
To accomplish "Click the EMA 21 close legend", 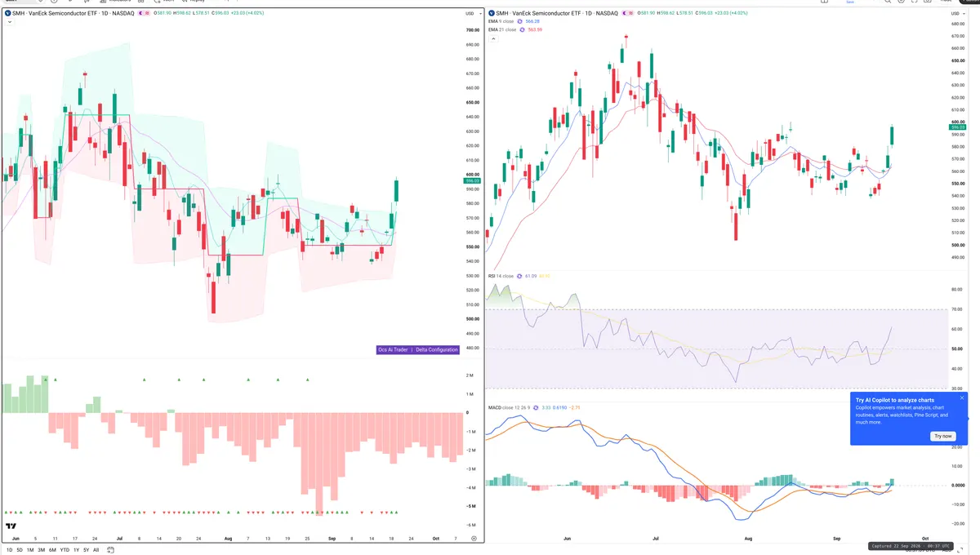I will click(502, 29).
